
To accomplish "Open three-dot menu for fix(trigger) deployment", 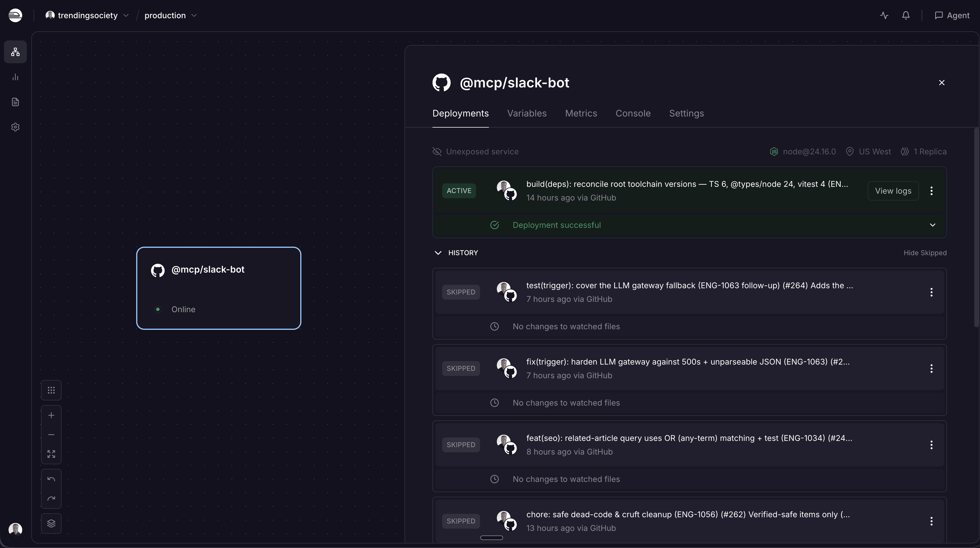I will 931,369.
